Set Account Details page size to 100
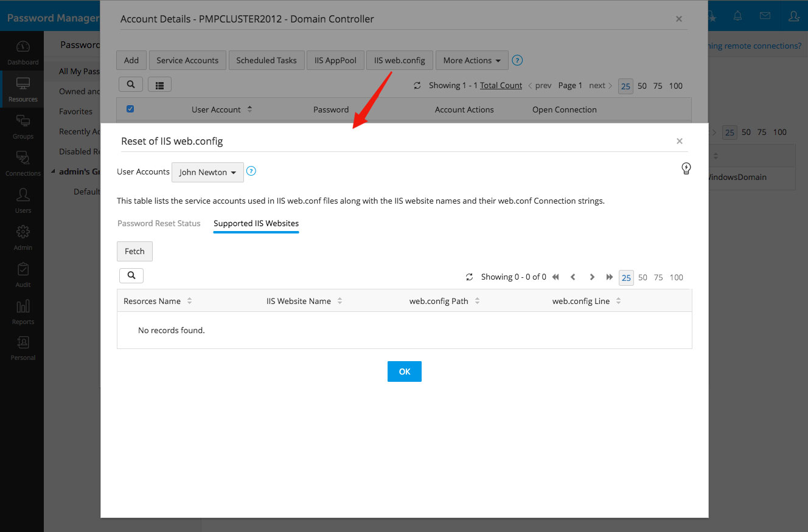The height and width of the screenshot is (532, 808). 676,86
